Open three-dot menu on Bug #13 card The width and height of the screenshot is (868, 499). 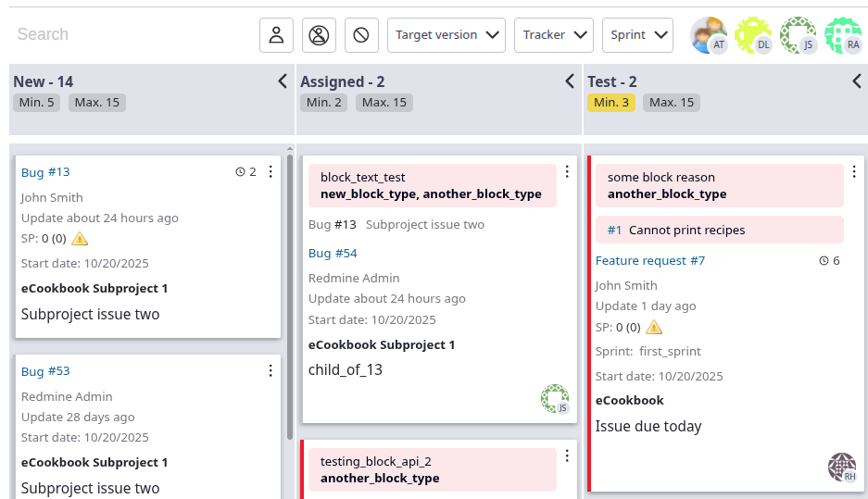pyautogui.click(x=270, y=171)
